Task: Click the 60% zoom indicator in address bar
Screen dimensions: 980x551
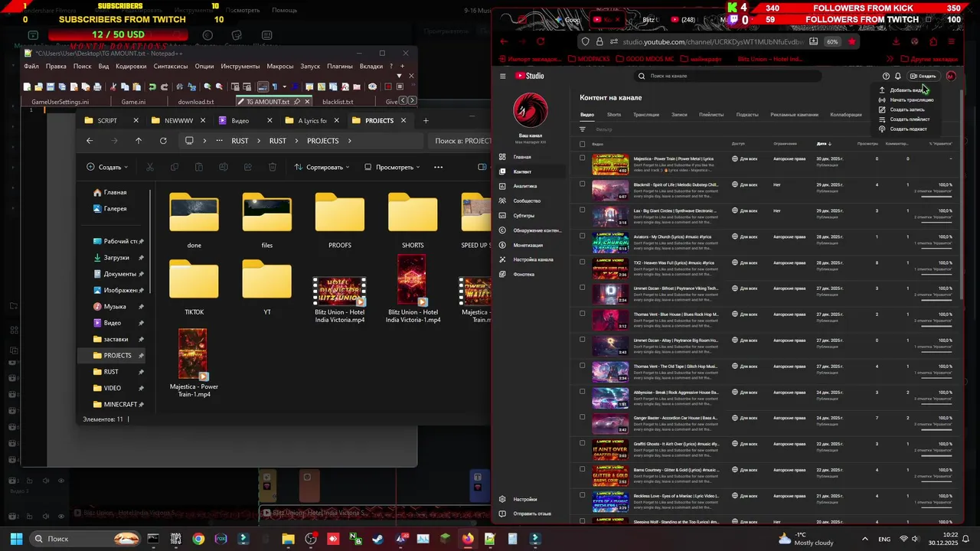Action: [831, 41]
